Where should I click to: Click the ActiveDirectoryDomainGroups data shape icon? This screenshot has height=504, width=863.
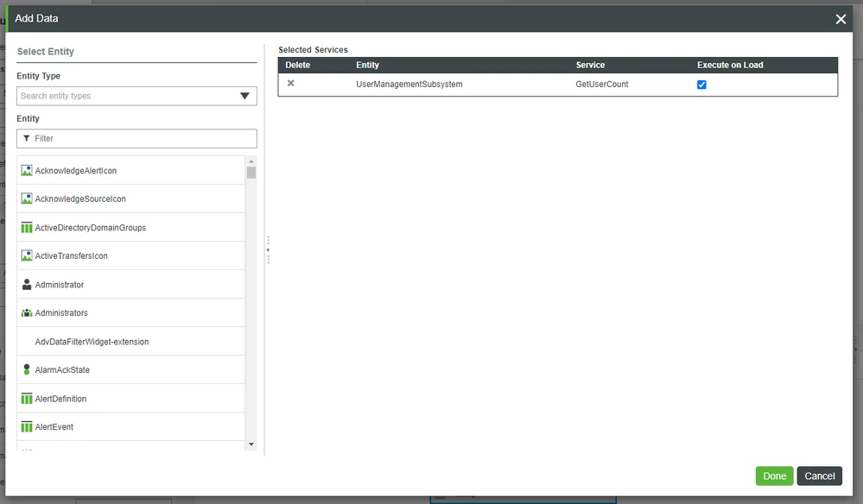coord(27,228)
